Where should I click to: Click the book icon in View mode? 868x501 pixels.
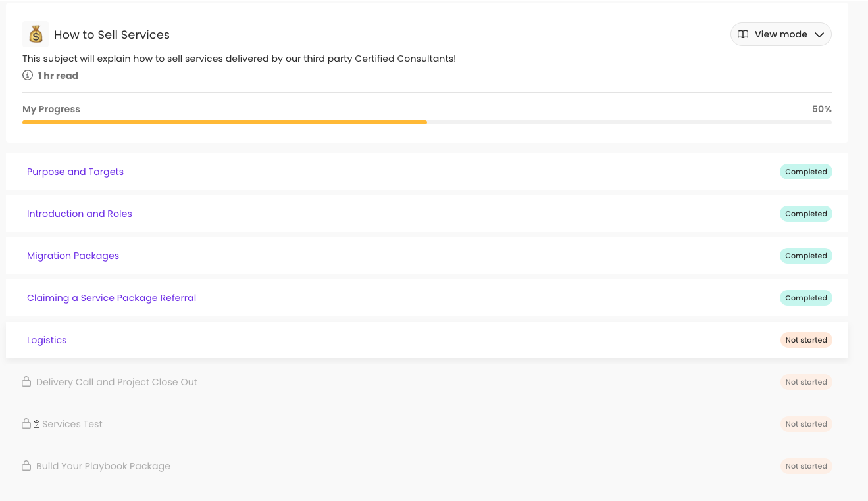tap(743, 34)
